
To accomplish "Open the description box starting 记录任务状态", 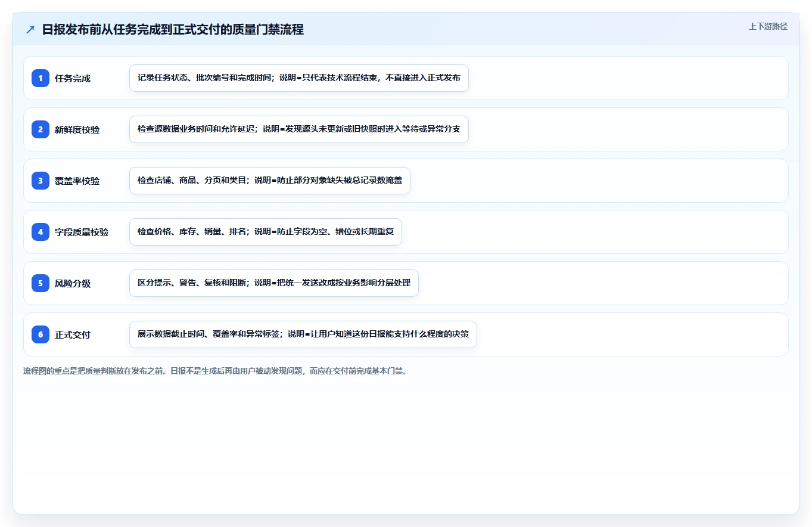I will click(x=299, y=78).
